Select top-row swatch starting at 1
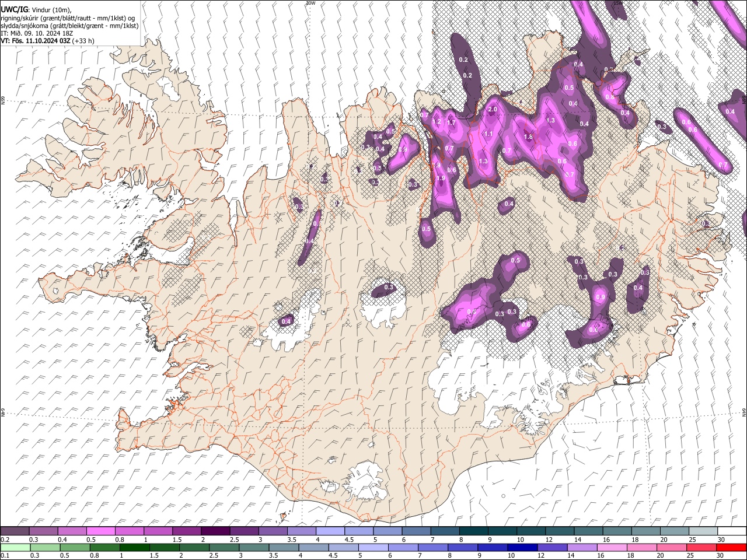 [158, 531]
